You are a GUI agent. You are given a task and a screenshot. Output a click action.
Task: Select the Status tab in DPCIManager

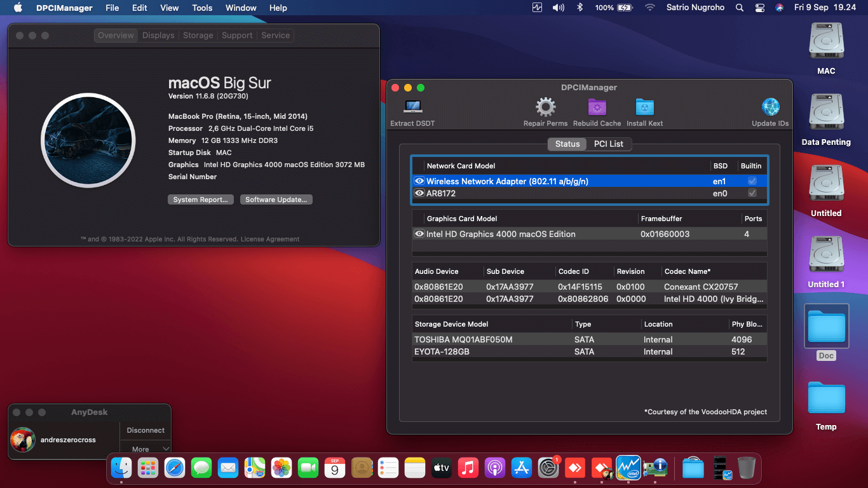click(567, 144)
